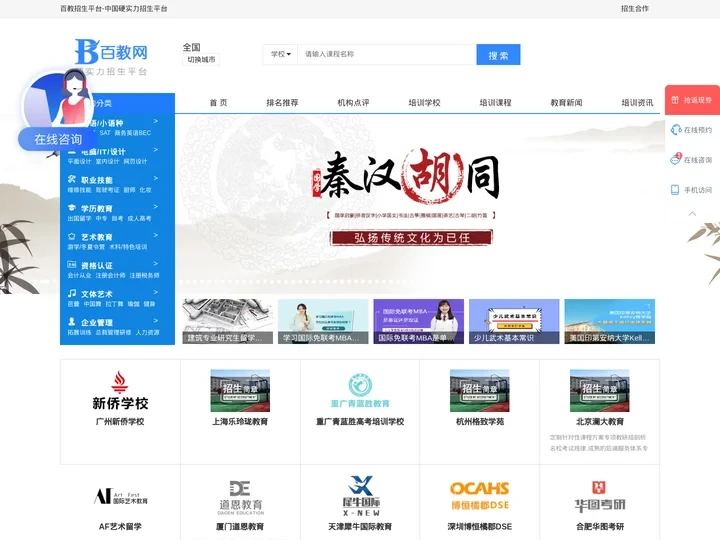Open the 美国印第安纳大学 thumbnail
The width and height of the screenshot is (720, 540).
pyautogui.click(x=610, y=321)
